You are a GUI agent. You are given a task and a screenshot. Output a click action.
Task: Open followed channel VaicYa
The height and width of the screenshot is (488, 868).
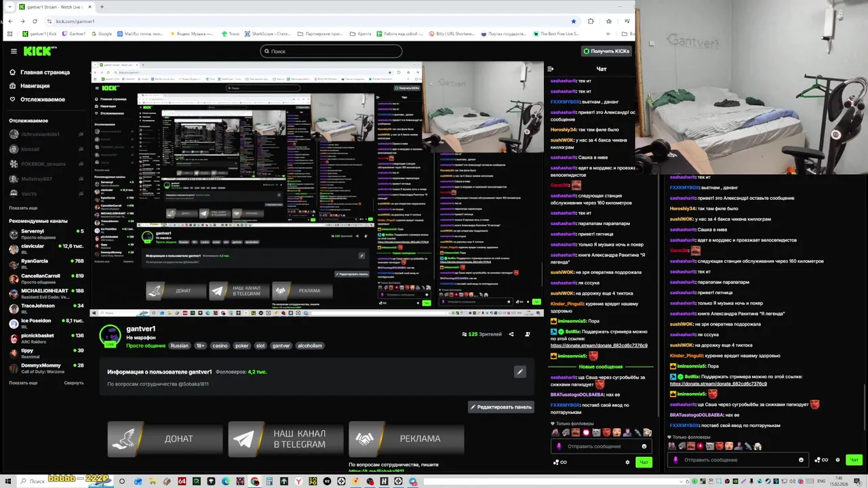point(45,194)
